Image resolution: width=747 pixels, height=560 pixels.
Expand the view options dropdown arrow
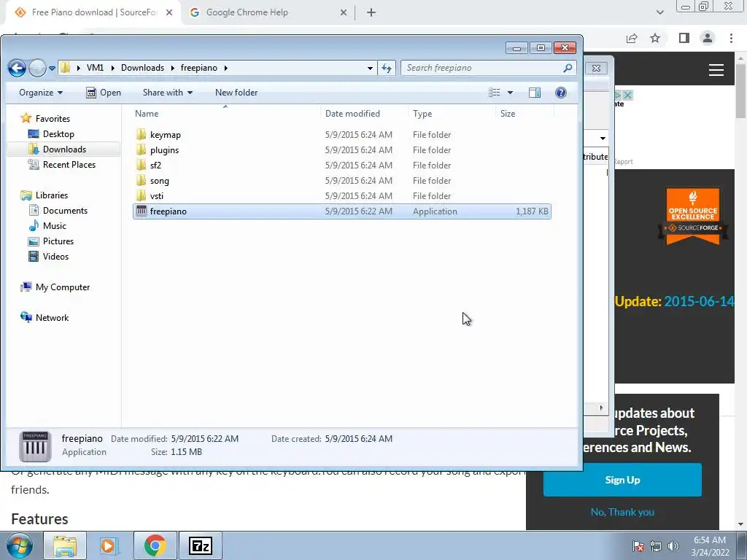[x=510, y=93]
